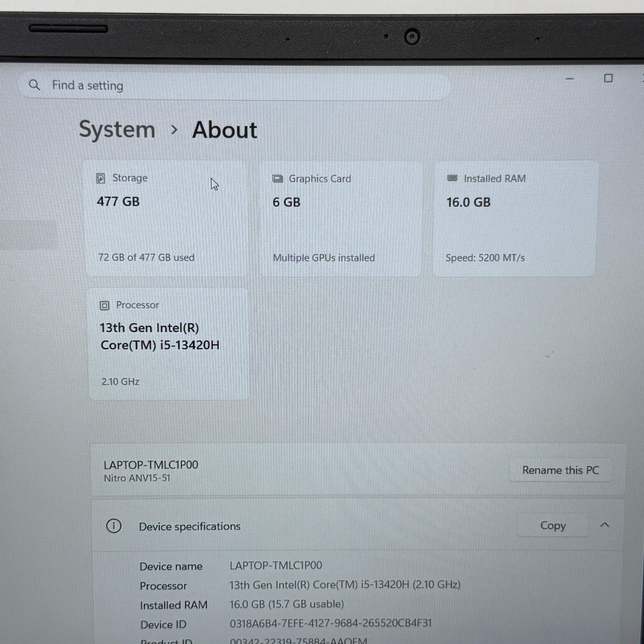This screenshot has height=644, width=644.
Task: Select the 6 GB graphics value
Action: (x=286, y=202)
